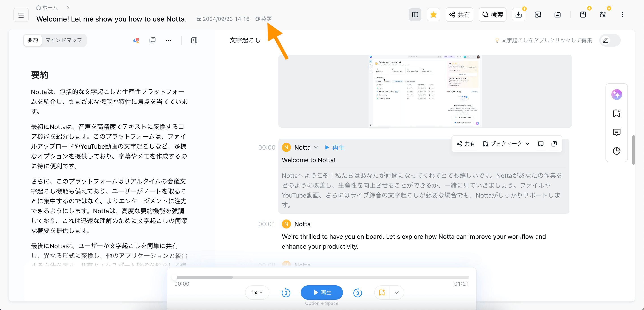Click the video preview thumbnail
The width and height of the screenshot is (644, 310).
[425, 91]
